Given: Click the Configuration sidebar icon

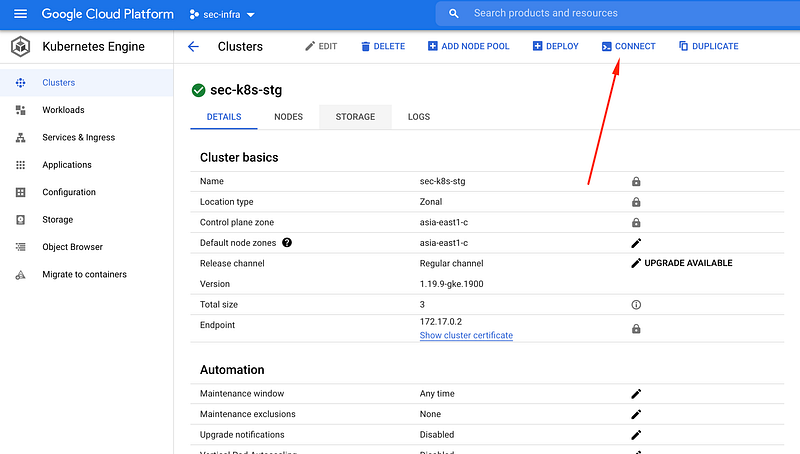Looking at the screenshot, I should [x=20, y=192].
